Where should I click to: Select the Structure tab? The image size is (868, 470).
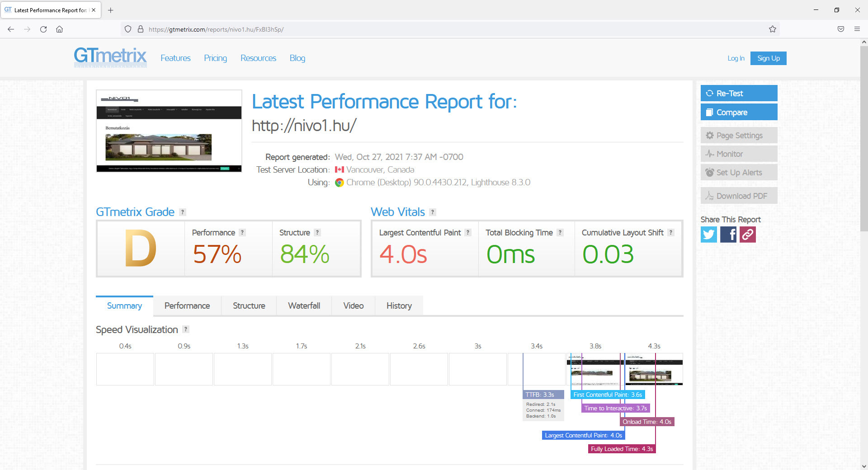click(249, 306)
